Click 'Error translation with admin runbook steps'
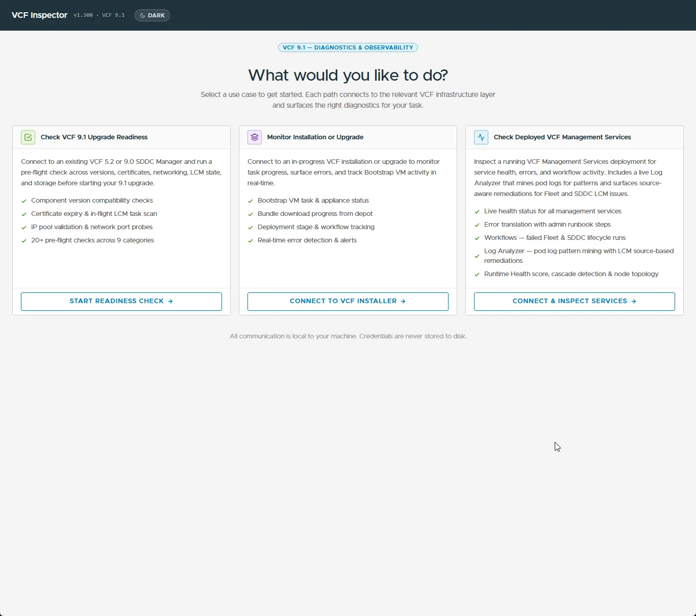 548,225
